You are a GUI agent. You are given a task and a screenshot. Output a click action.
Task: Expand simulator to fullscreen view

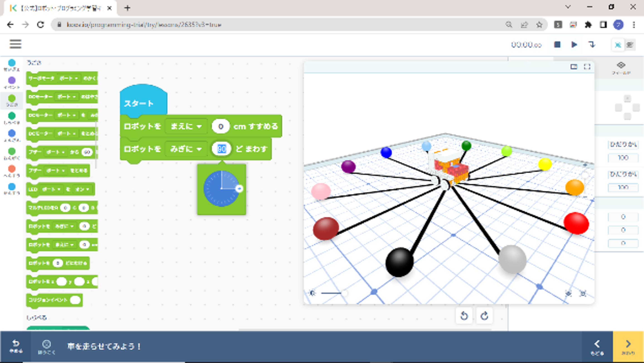coord(587,66)
